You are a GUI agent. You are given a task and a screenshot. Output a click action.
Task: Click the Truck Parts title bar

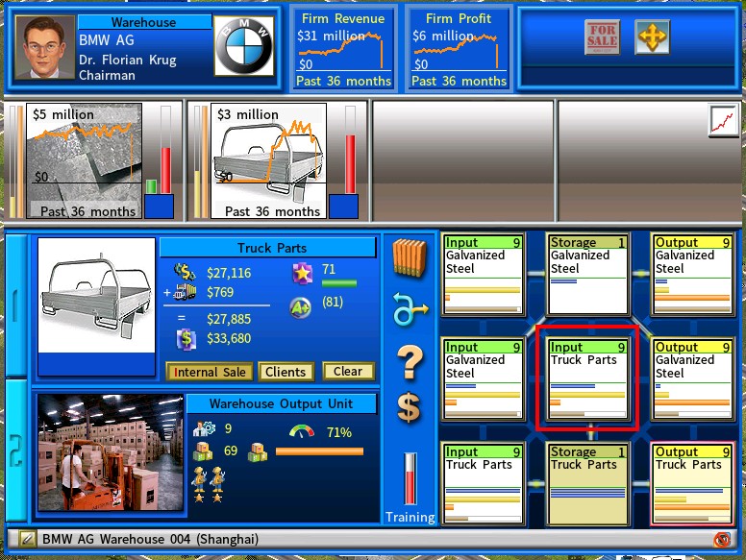pyautogui.click(x=268, y=248)
